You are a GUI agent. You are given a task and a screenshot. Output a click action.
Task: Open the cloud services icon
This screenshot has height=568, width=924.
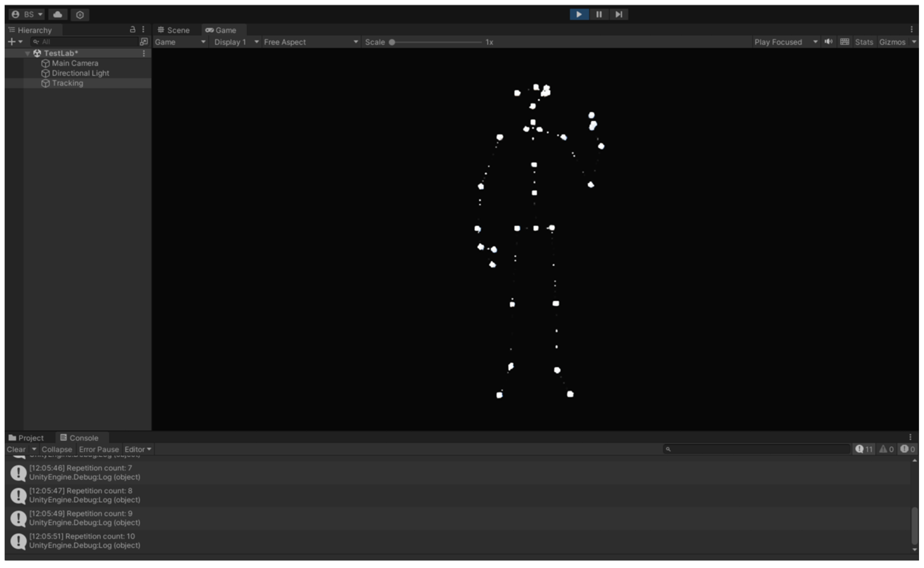tap(58, 15)
